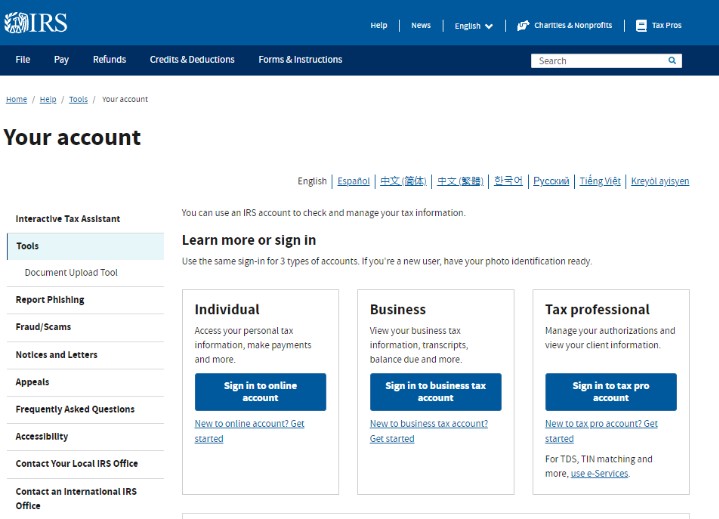Image resolution: width=719 pixels, height=519 pixels.
Task: Open the use e-Services link
Action: tap(599, 474)
